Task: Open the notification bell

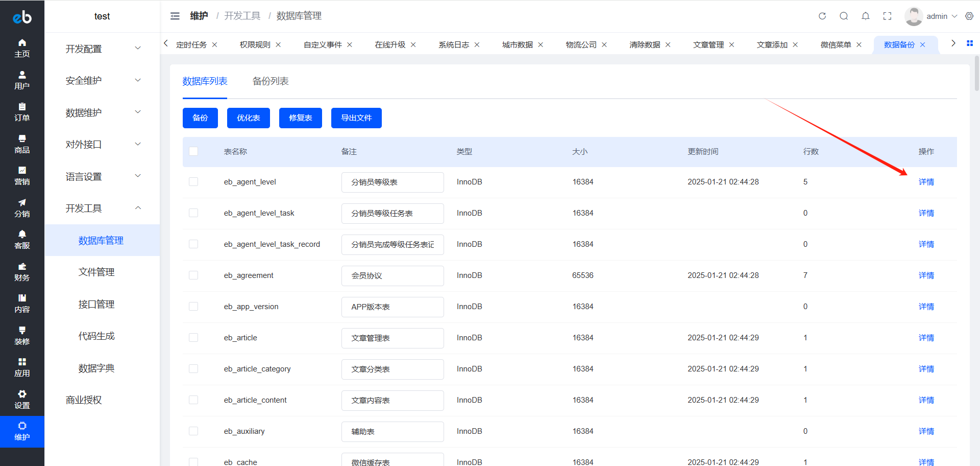Action: point(865,16)
